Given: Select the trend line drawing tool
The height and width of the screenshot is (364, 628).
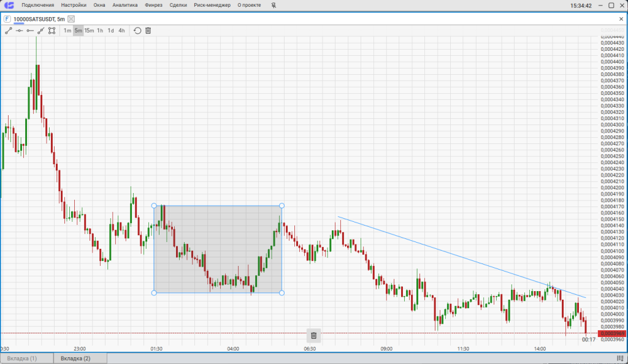Looking at the screenshot, I should point(9,31).
